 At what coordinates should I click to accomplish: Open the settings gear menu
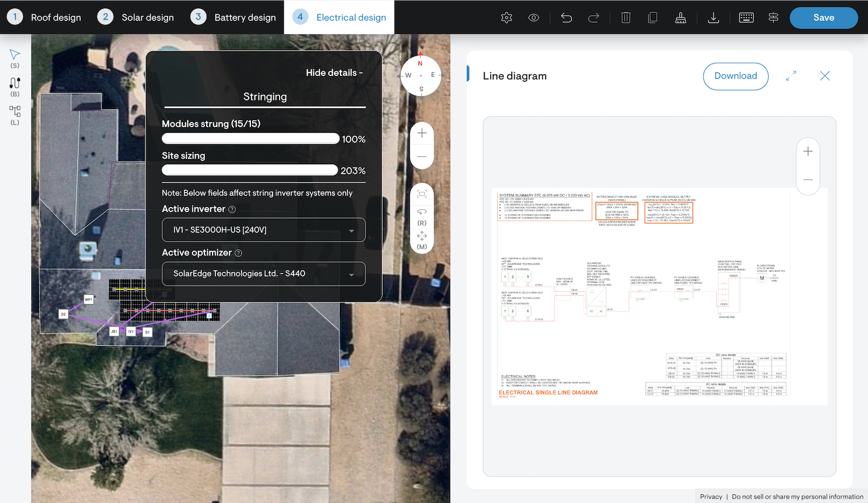click(507, 18)
